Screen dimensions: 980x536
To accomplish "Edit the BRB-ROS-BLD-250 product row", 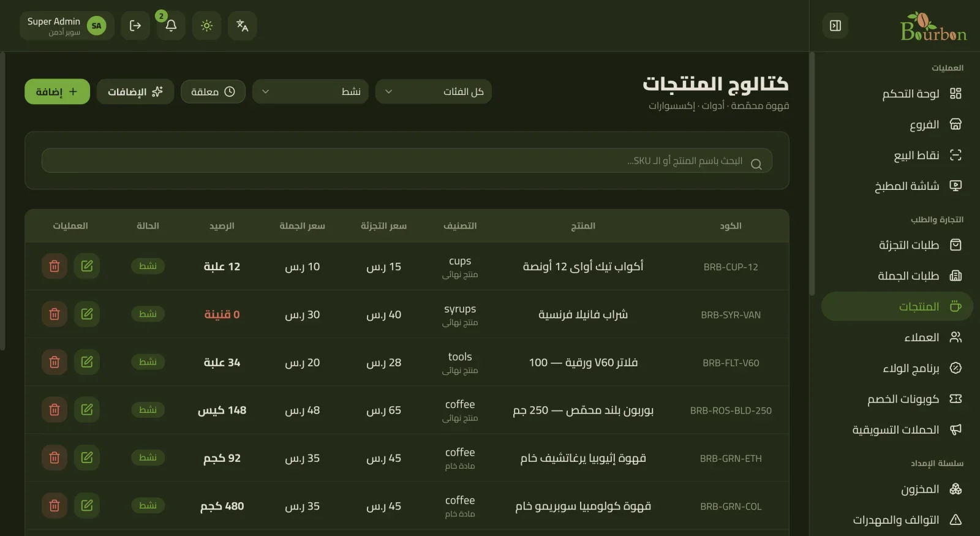I will click(87, 410).
